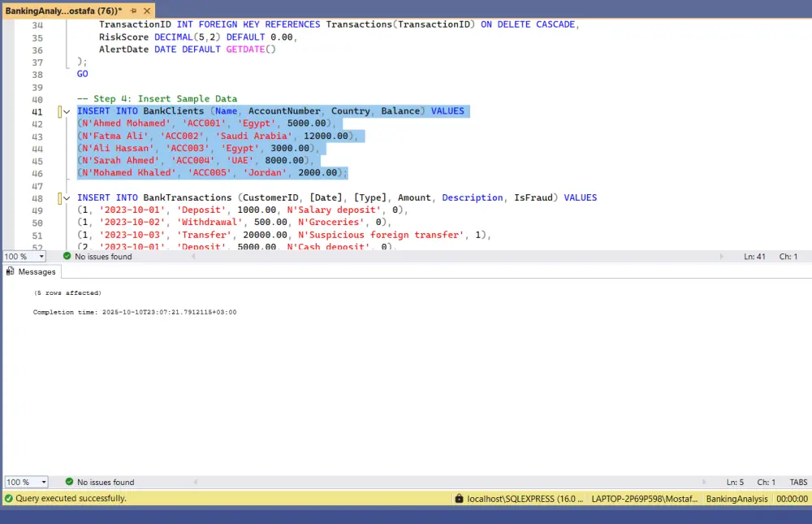This screenshot has height=524, width=812.
Task: Open the Messages pane zoom dropdown
Action: coord(42,482)
